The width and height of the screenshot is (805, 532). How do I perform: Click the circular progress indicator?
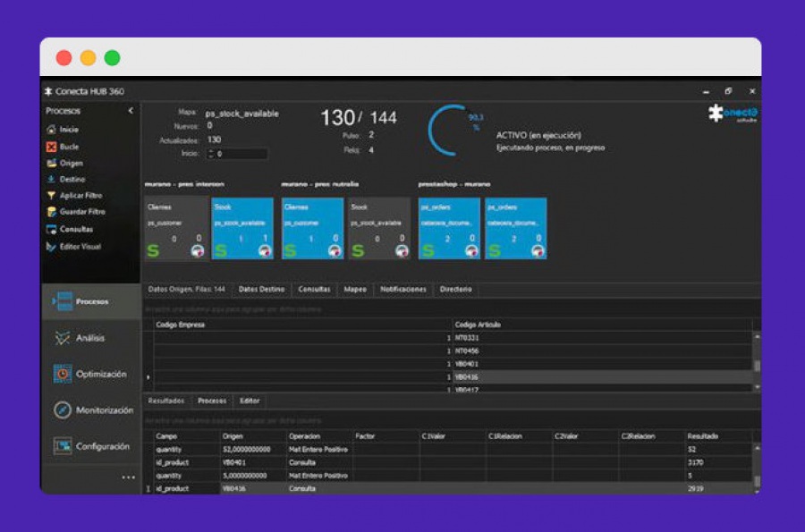[x=452, y=131]
